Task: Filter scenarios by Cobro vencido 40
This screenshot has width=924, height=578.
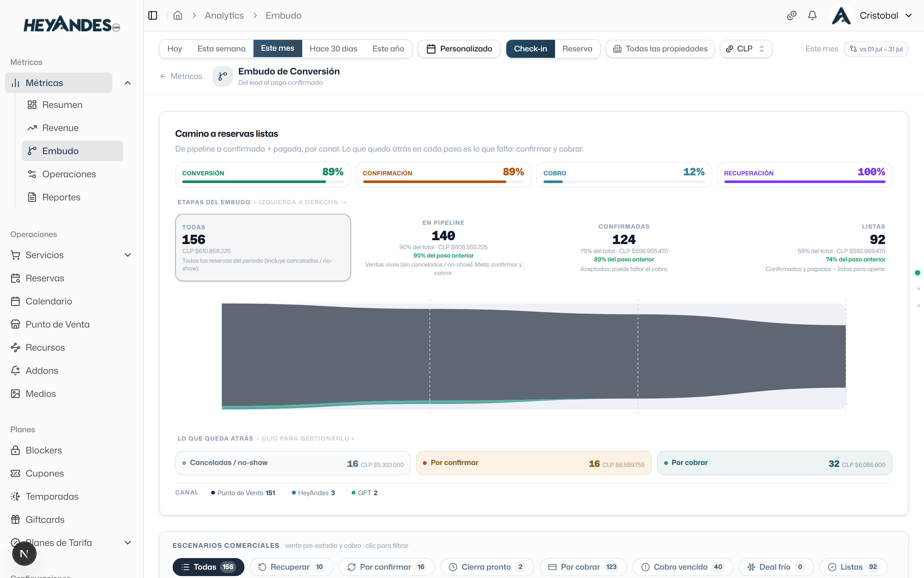Action: 683,567
